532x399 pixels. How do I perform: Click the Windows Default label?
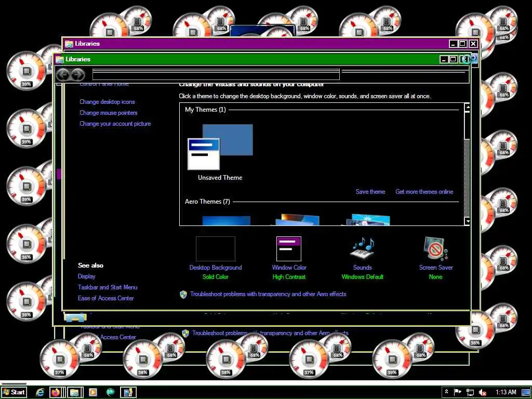coord(362,277)
